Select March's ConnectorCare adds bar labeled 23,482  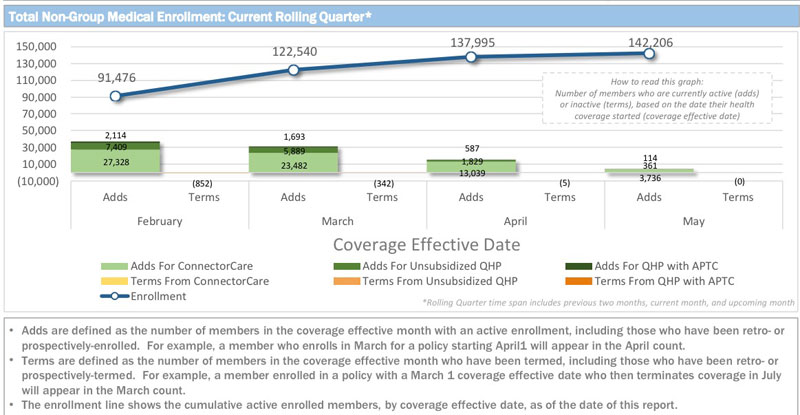(x=293, y=164)
